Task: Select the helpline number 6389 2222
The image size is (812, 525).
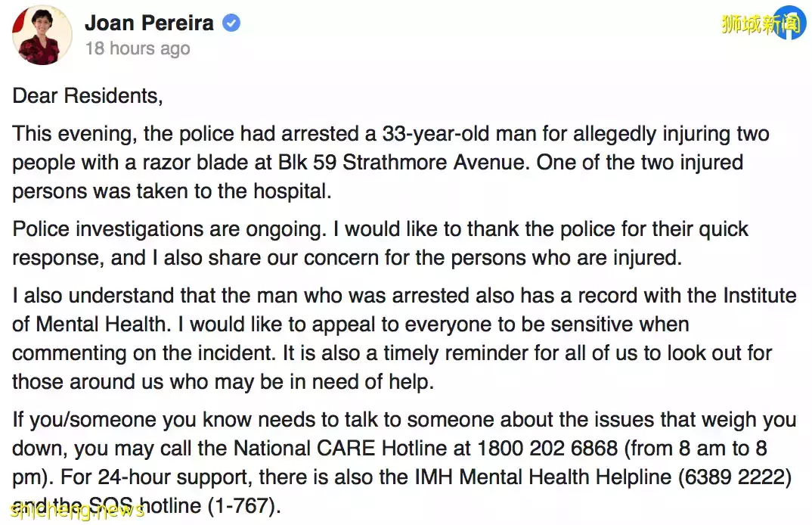Action: (x=736, y=477)
